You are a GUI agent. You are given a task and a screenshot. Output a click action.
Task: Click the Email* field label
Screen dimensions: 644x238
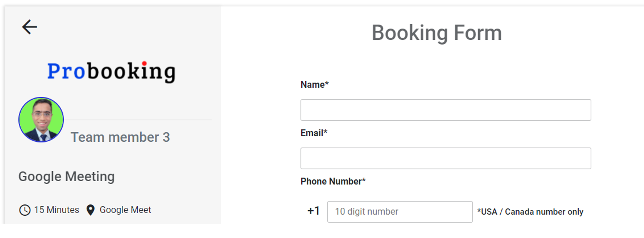tap(314, 133)
